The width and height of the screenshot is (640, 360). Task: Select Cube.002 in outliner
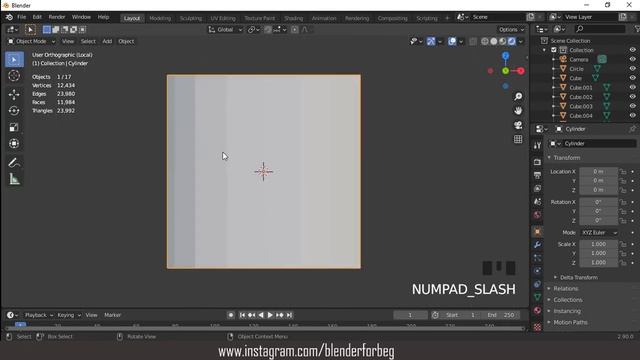pyautogui.click(x=580, y=97)
